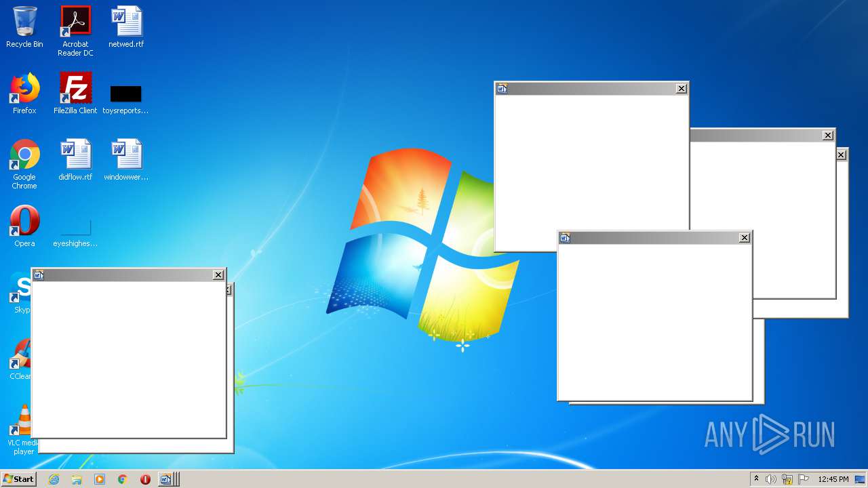Click the partially hidden Skype desktop icon
868x488 pixels.
pyautogui.click(x=20, y=293)
